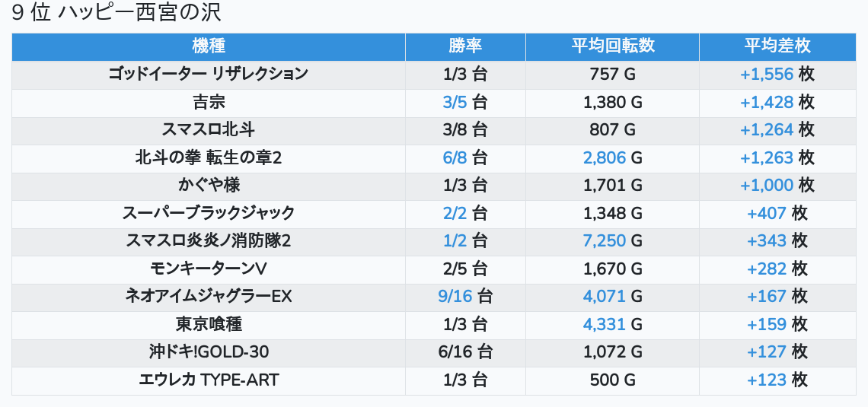
Task: Click the +1,556 average difference value
Action: coord(767,75)
